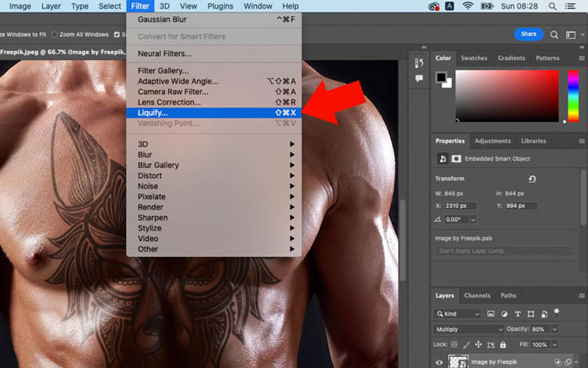Click the blue Share button
588x368 pixels.
coord(528,34)
